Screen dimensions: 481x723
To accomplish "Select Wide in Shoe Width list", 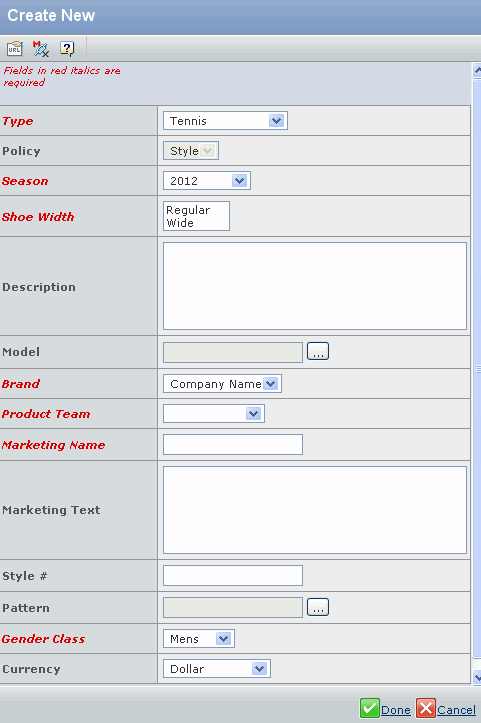I will (x=180, y=223).
